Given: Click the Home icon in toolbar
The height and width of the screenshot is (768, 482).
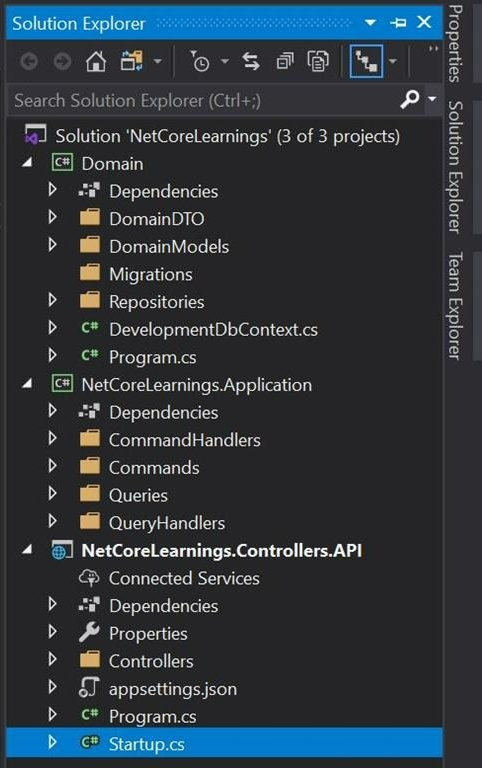Looking at the screenshot, I should click(x=96, y=61).
